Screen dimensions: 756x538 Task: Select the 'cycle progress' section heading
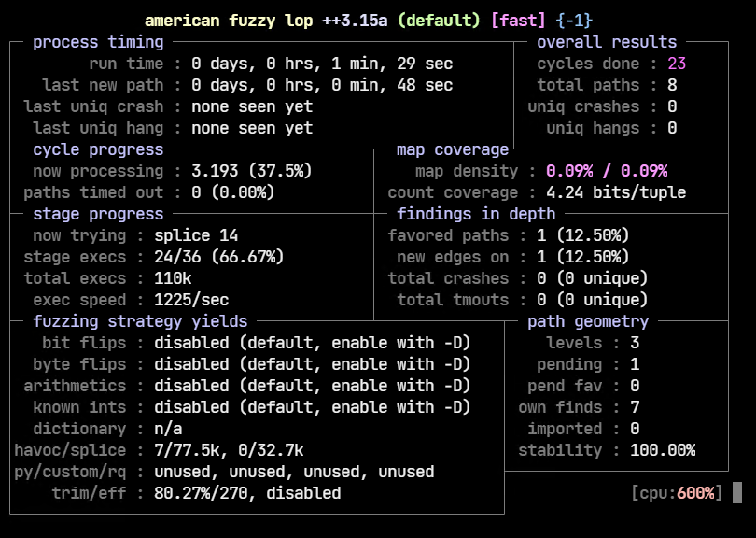click(98, 149)
